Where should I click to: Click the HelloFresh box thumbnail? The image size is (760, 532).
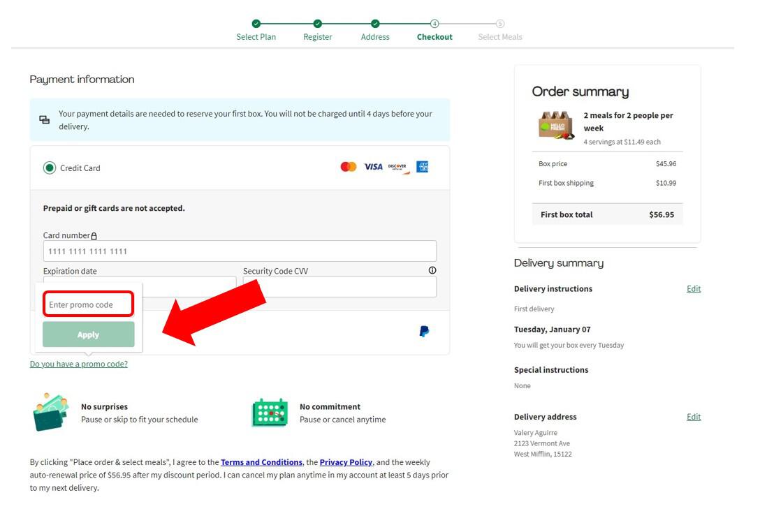[x=556, y=126]
